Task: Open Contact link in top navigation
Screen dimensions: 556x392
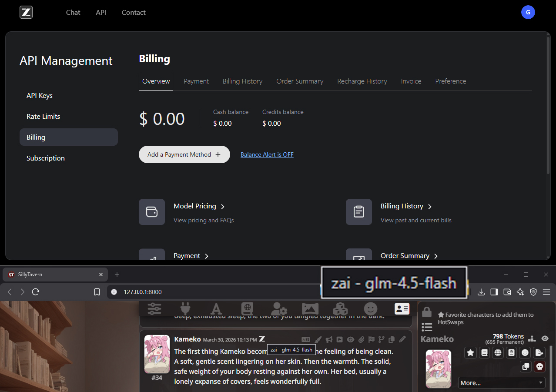Action: point(134,12)
